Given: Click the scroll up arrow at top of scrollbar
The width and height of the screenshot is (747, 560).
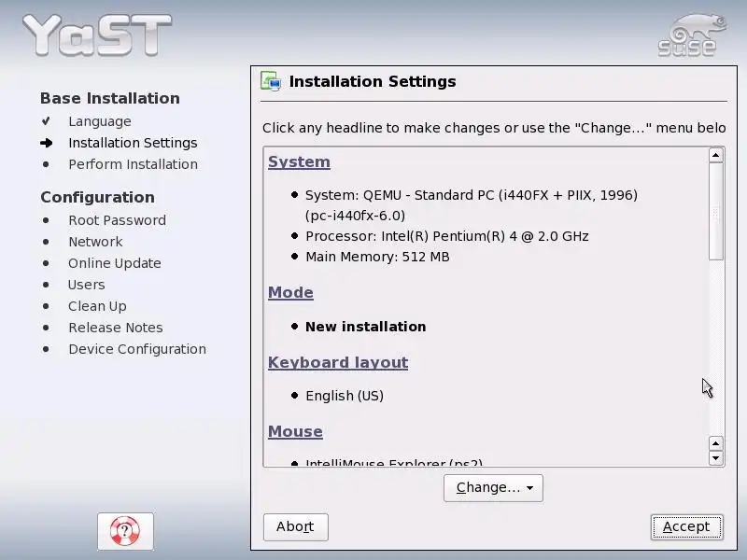Looking at the screenshot, I should (715, 155).
